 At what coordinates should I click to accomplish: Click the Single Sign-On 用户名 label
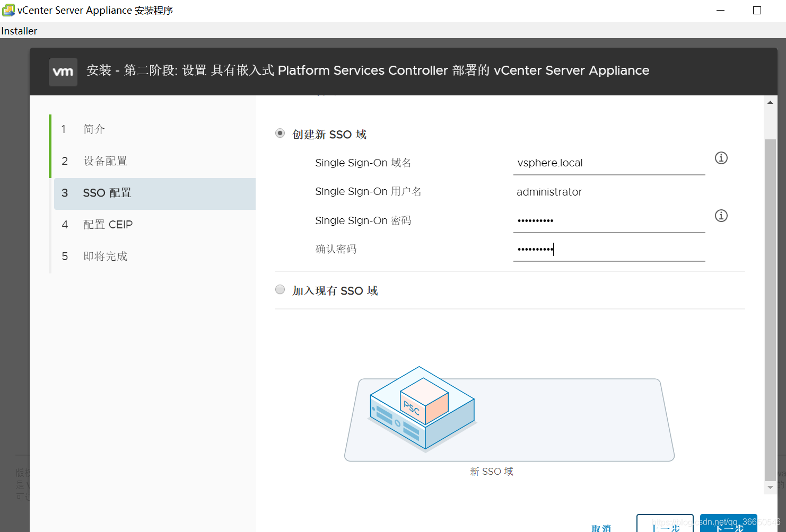coord(368,191)
